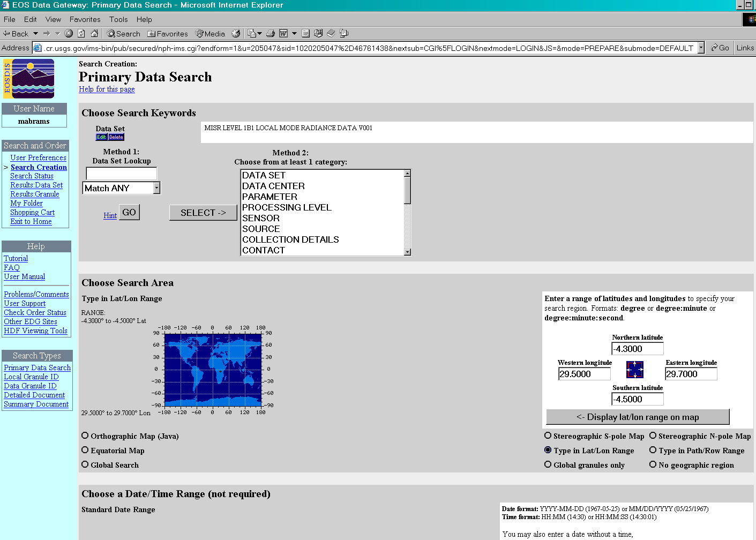Open the Back history dropdown arrow

pos(35,33)
